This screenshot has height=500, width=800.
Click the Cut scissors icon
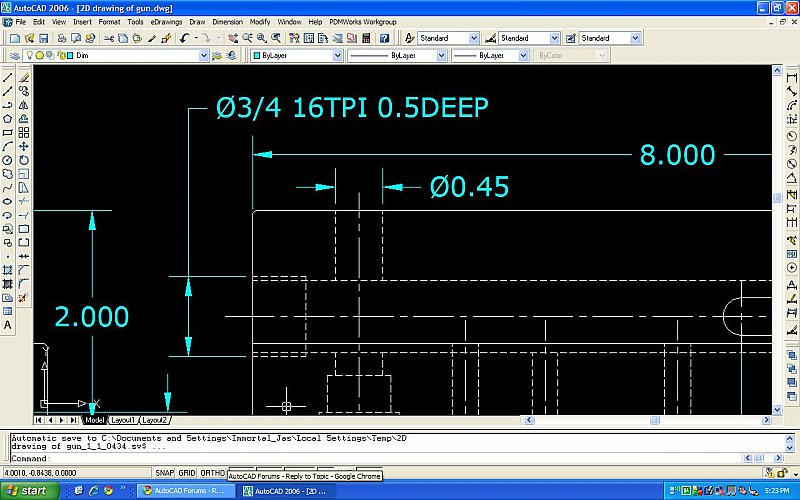coord(109,38)
